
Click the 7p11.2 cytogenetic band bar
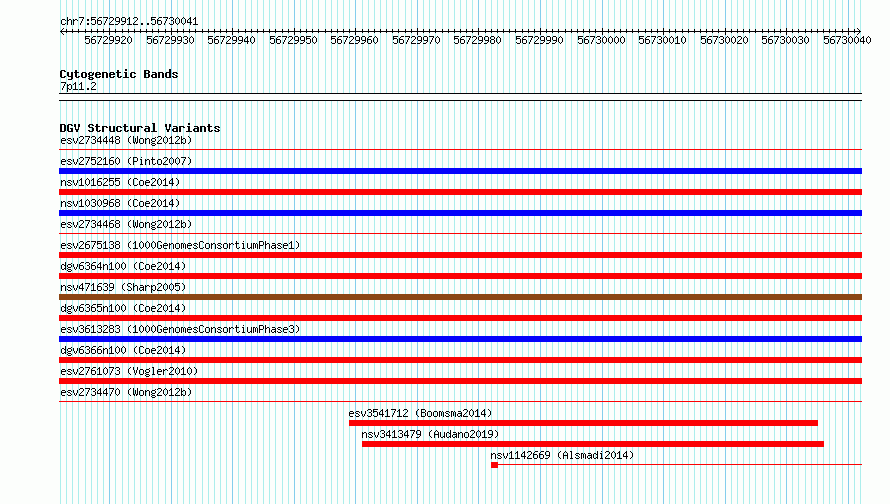(x=460, y=97)
